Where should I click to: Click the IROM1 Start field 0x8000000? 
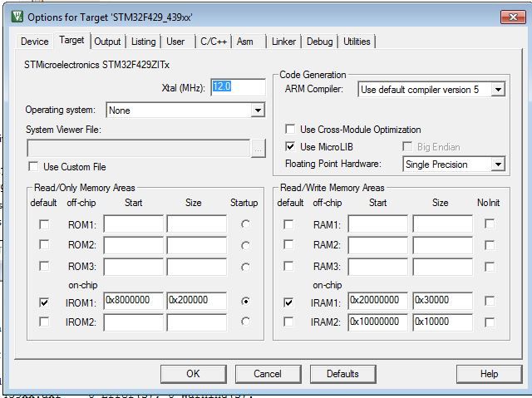coord(133,301)
